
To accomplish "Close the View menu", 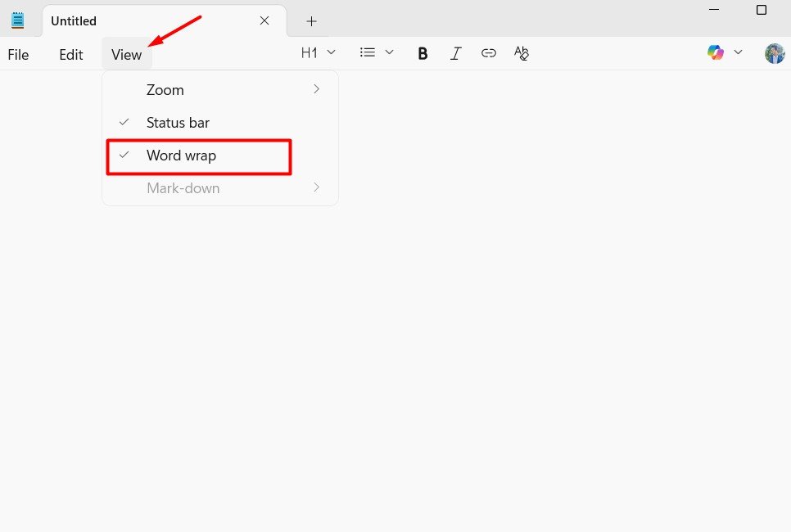I will [127, 55].
